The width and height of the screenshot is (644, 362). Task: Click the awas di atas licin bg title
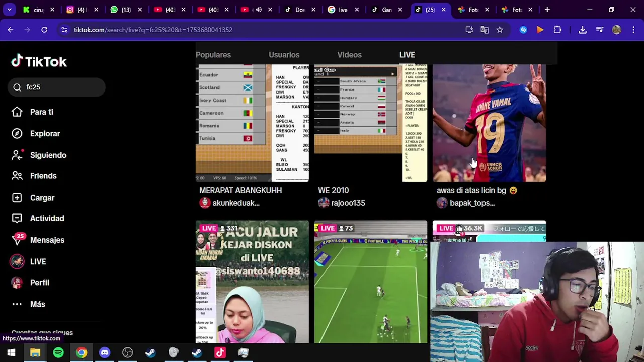tap(476, 190)
